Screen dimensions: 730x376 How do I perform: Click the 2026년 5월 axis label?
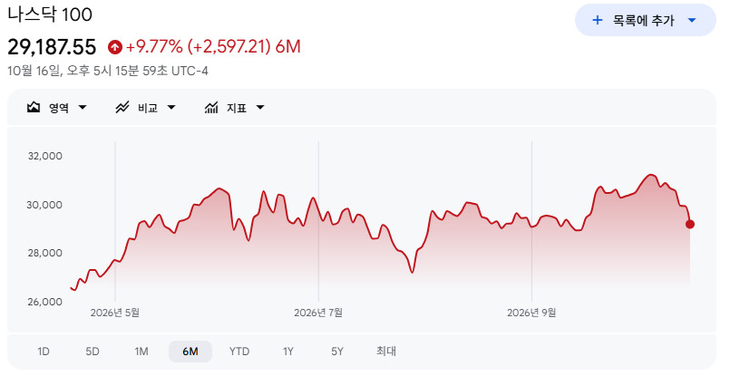pyautogui.click(x=115, y=313)
